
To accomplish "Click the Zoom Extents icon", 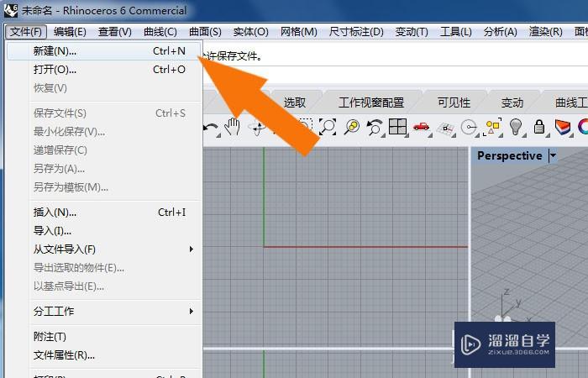I will [328, 127].
